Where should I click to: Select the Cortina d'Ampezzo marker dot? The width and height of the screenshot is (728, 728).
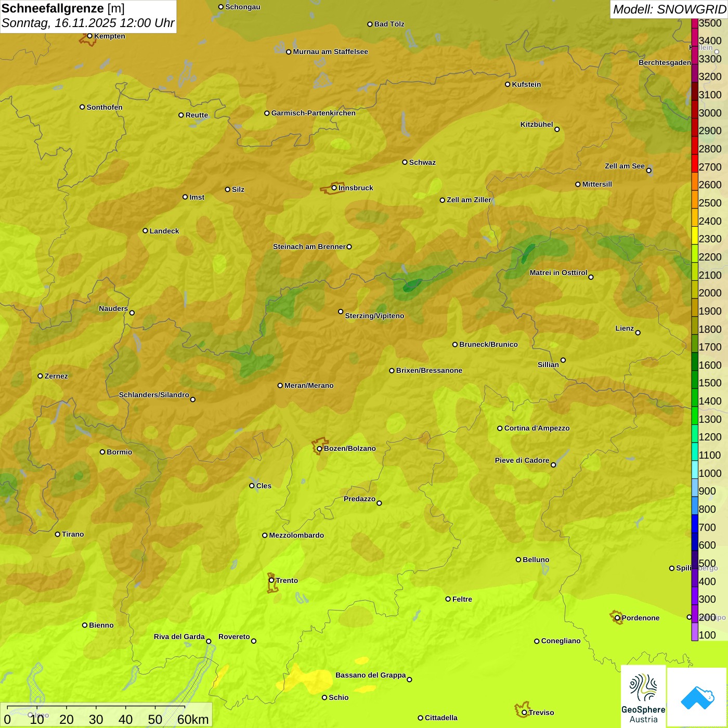tap(500, 428)
